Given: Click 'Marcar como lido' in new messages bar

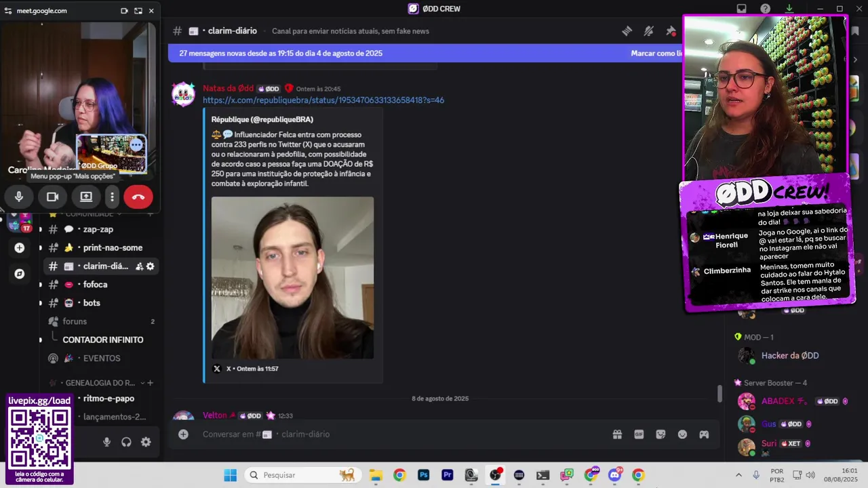Looking at the screenshot, I should [x=655, y=53].
